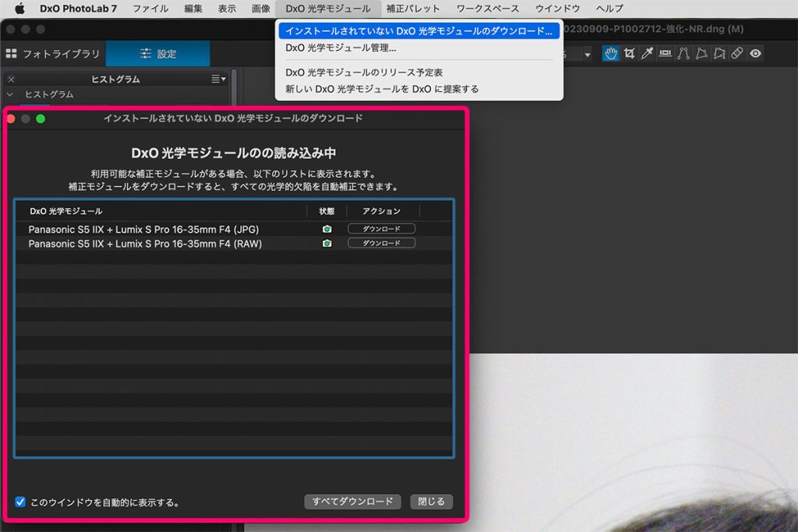
Task: Click the DxO 光学モジュール column header
Action: point(161,211)
